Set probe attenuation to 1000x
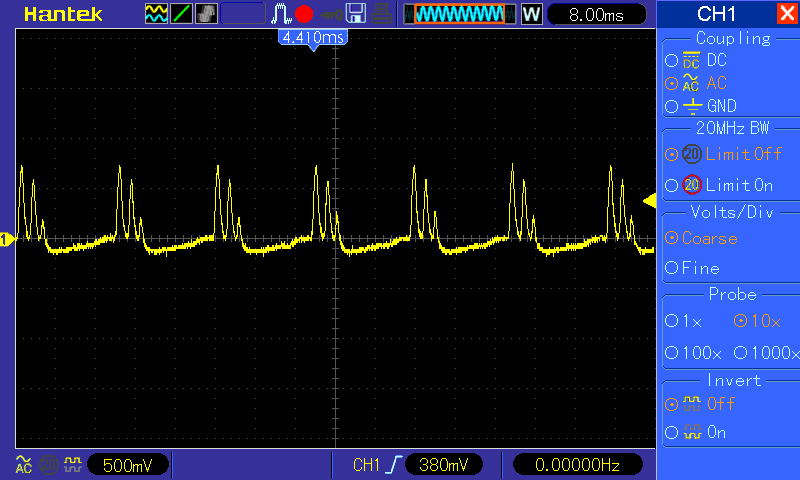This screenshot has height=480, width=800. pos(766,352)
